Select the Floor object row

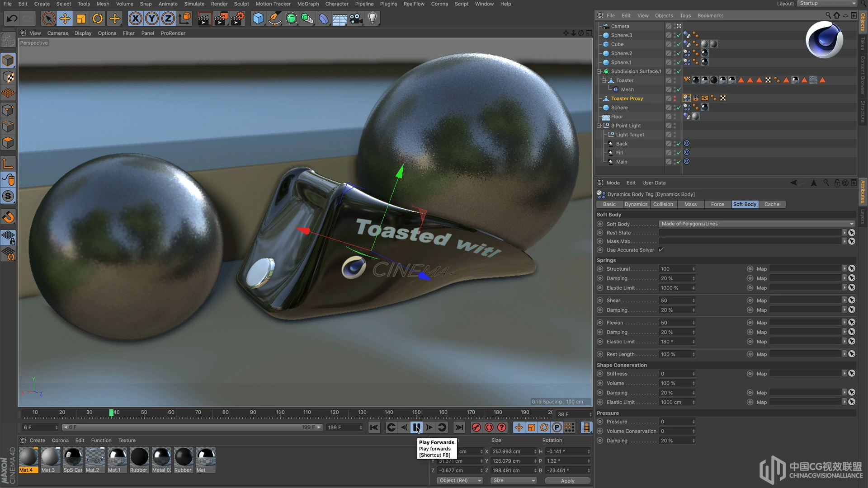point(617,117)
